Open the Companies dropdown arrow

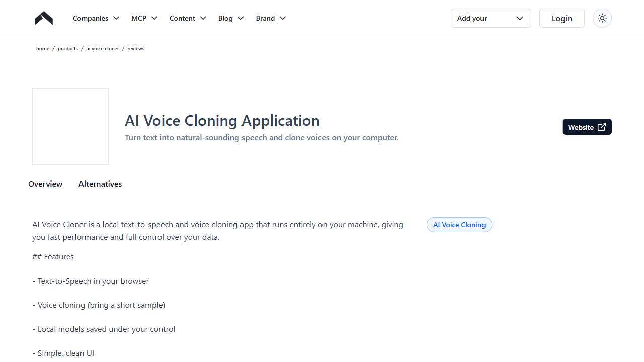(x=116, y=18)
